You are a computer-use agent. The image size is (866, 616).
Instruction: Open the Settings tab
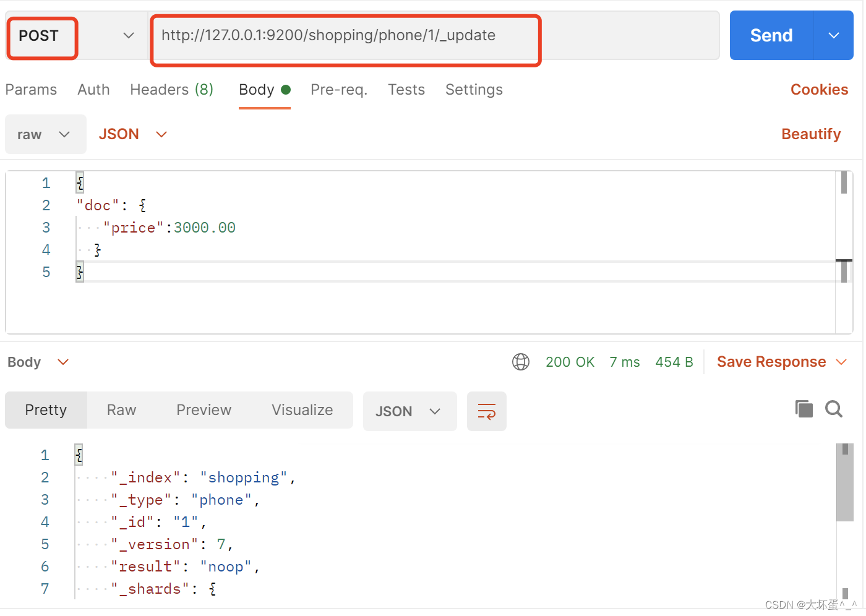coord(474,90)
